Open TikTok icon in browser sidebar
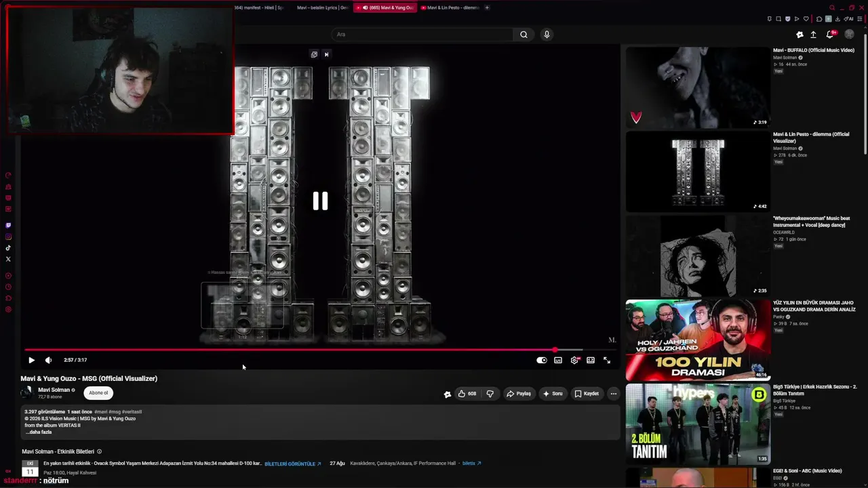868x488 pixels. 8,248
